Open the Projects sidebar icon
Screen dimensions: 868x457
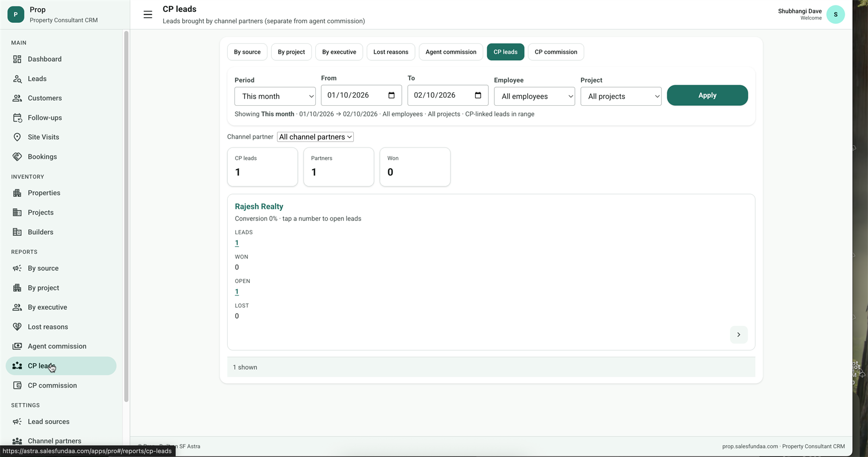click(17, 213)
